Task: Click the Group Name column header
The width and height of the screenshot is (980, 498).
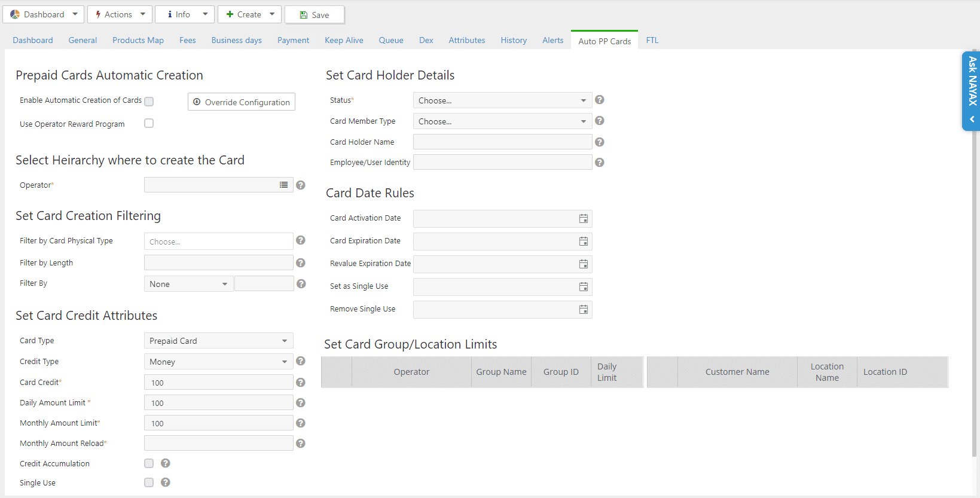Action: coord(501,372)
